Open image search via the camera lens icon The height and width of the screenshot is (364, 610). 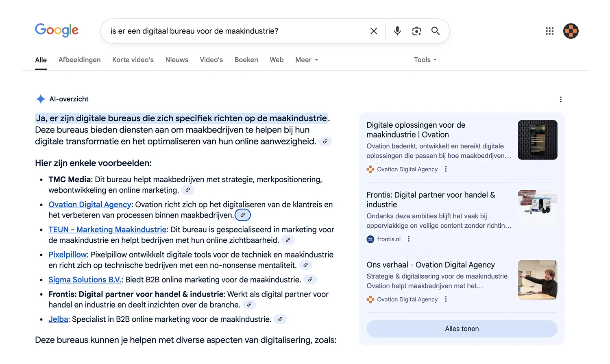pyautogui.click(x=416, y=31)
